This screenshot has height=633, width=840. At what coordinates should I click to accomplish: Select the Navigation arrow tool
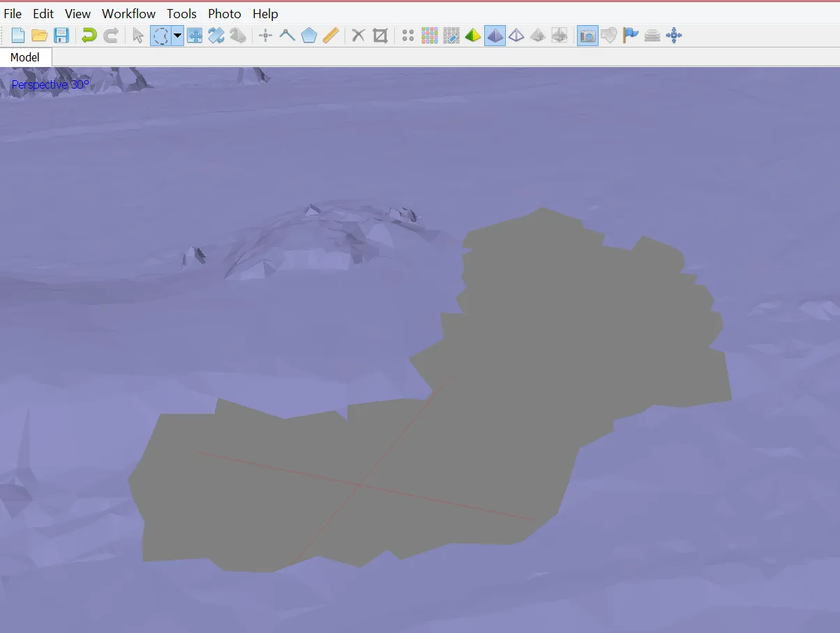(x=138, y=36)
